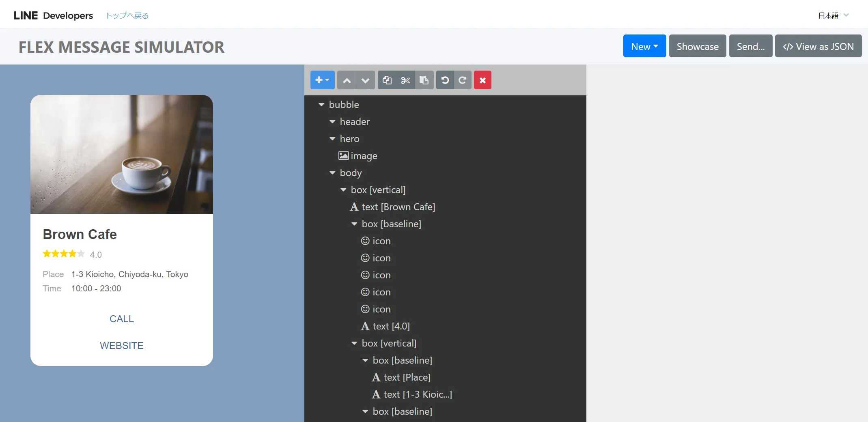Viewport: 868px width, 422px height.
Task: Paste using the clipboard icon
Action: [424, 80]
